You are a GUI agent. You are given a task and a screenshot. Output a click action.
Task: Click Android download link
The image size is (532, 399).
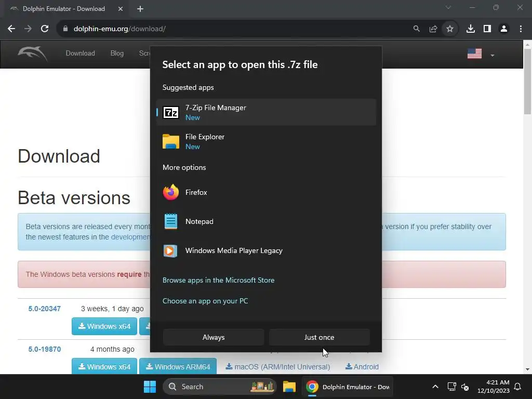(x=362, y=367)
